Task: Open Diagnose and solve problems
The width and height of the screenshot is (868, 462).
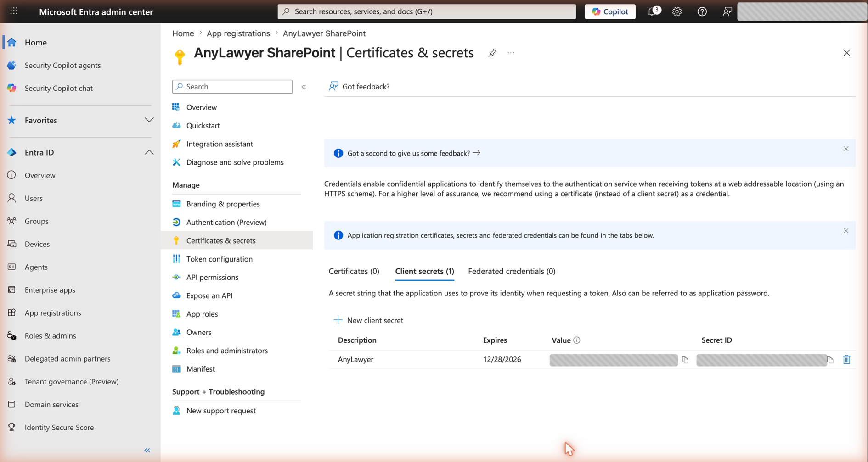Action: point(235,162)
